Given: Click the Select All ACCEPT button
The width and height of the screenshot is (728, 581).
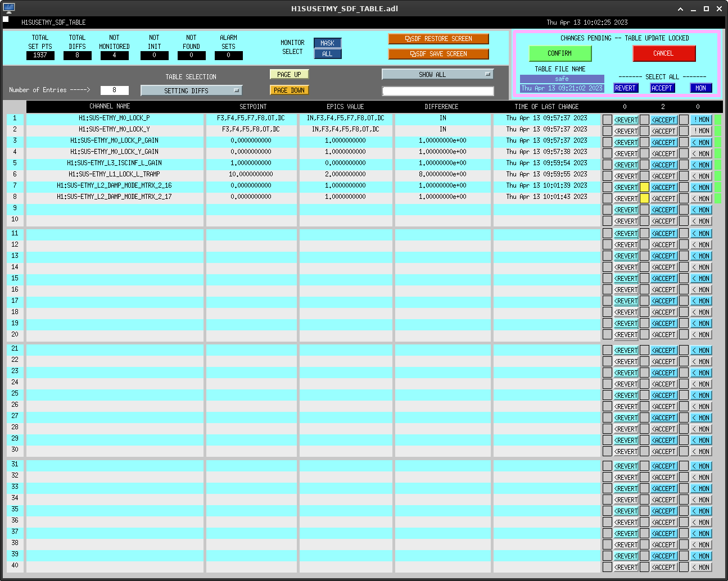Looking at the screenshot, I should click(x=662, y=88).
